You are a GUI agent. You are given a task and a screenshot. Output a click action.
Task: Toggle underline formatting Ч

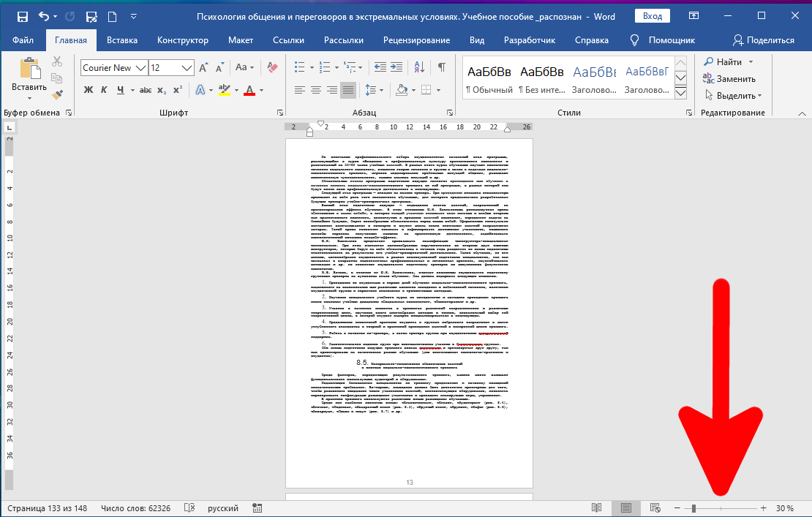[120, 90]
